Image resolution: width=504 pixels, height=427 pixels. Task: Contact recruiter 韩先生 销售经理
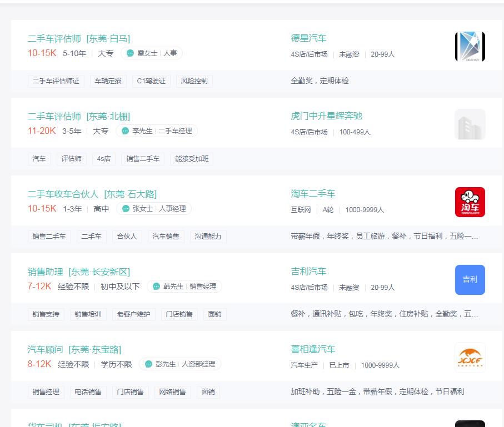[x=184, y=287]
